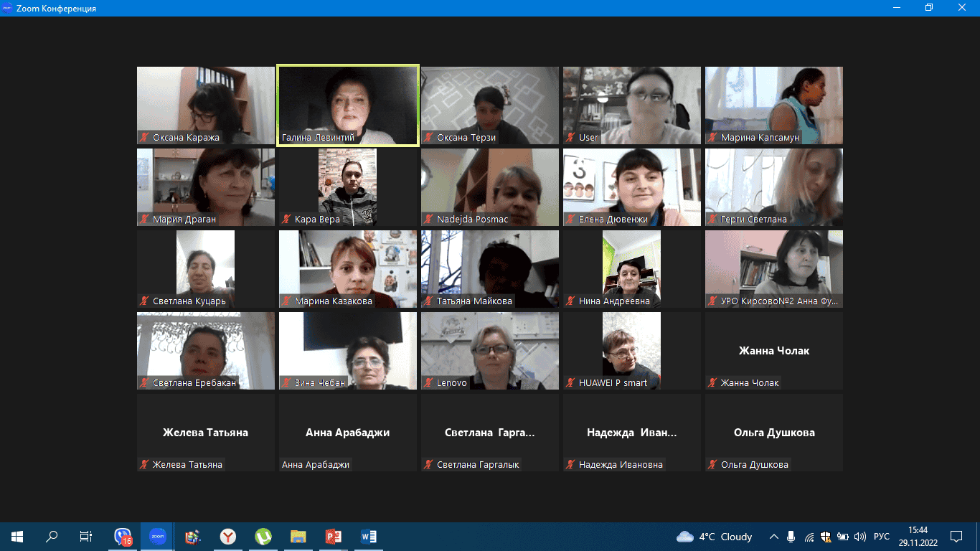980x551 pixels.
Task: Click the muted mic icon on Оксана Каража
Action: [x=144, y=137]
